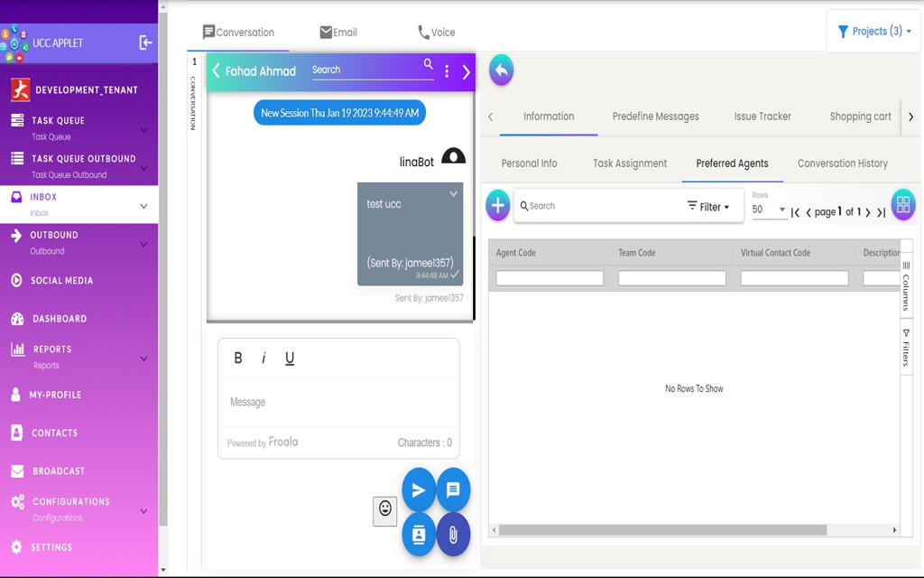Switch to grid view layout icon
Image resolution: width=924 pixels, height=578 pixels.
(x=902, y=205)
